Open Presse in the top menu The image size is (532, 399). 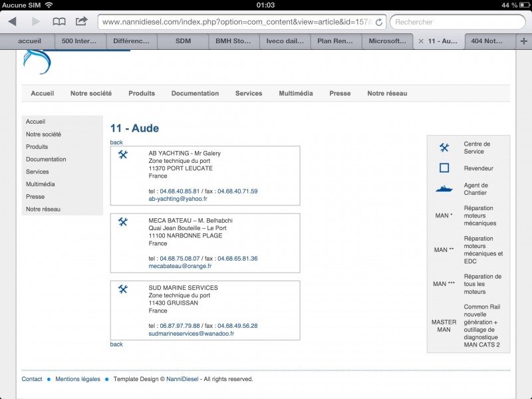(x=340, y=93)
